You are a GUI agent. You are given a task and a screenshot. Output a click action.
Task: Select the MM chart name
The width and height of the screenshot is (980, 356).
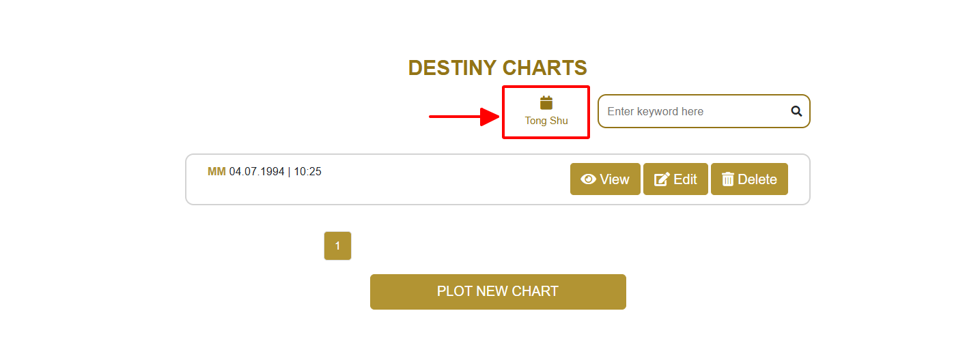click(x=216, y=172)
